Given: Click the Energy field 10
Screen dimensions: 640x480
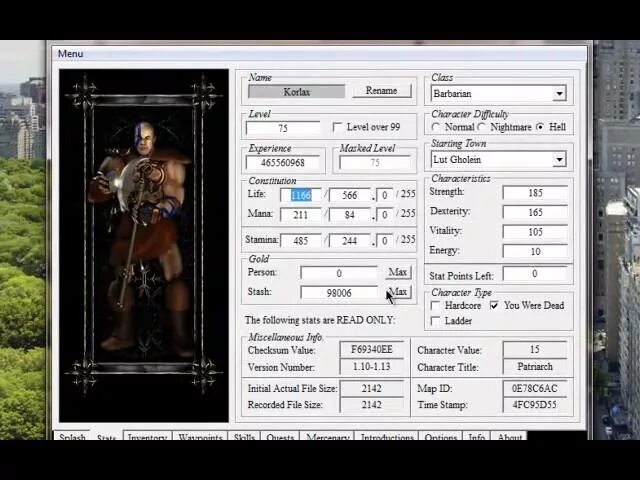Looking at the screenshot, I should (x=535, y=251).
